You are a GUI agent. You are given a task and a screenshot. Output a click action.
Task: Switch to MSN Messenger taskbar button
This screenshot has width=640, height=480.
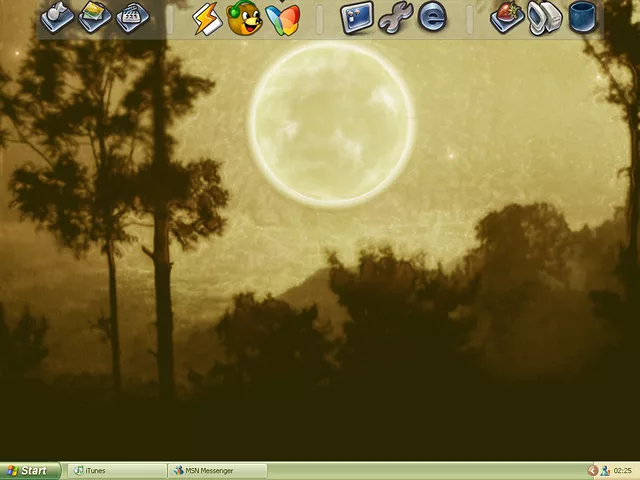[x=218, y=470]
